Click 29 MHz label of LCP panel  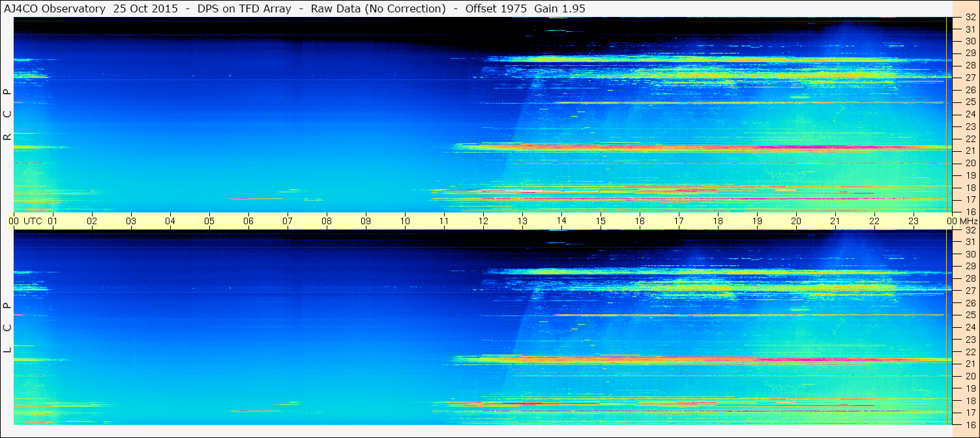click(970, 267)
